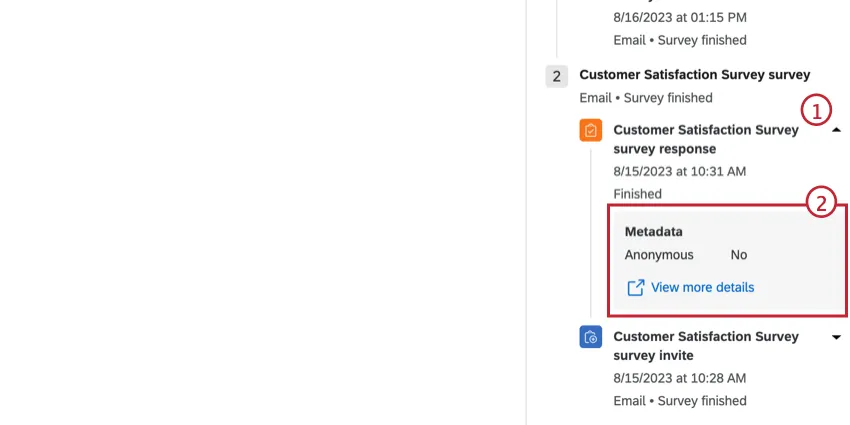The image size is (850, 425).
Task: Click the Finished status text
Action: (637, 194)
